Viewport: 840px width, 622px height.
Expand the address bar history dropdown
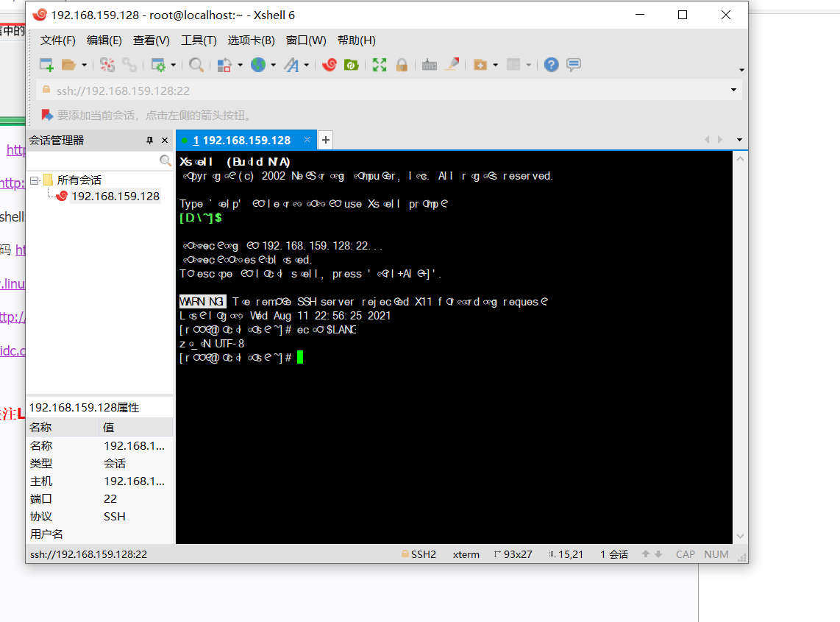point(733,90)
